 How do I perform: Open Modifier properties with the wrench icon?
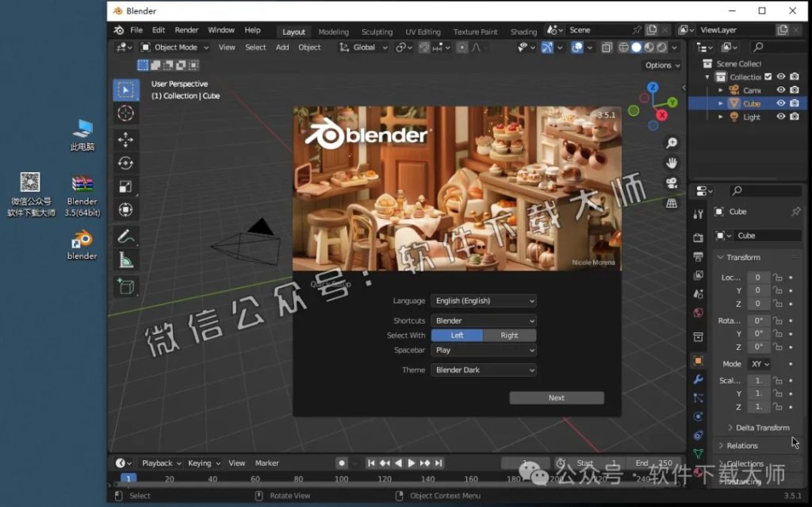[698, 378]
